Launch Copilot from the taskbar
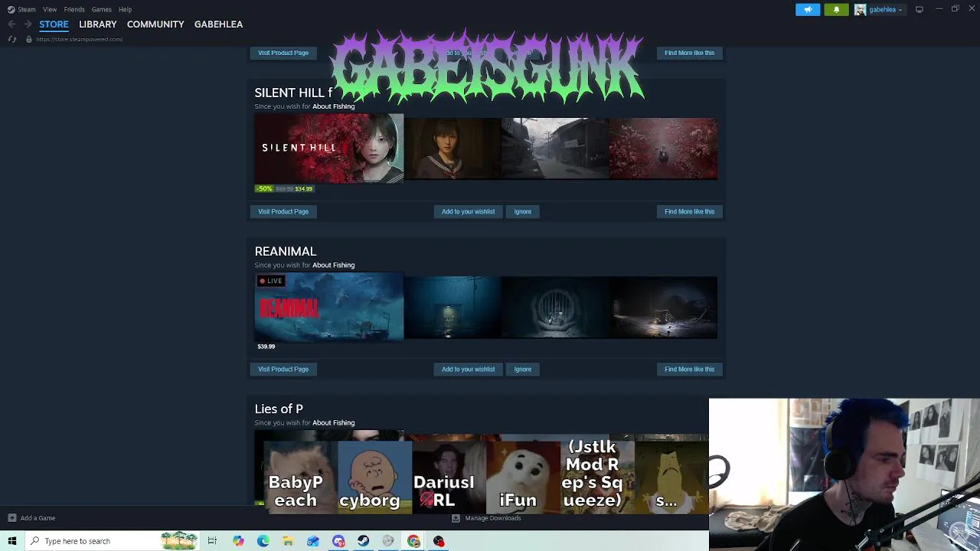The height and width of the screenshot is (551, 980). click(238, 541)
